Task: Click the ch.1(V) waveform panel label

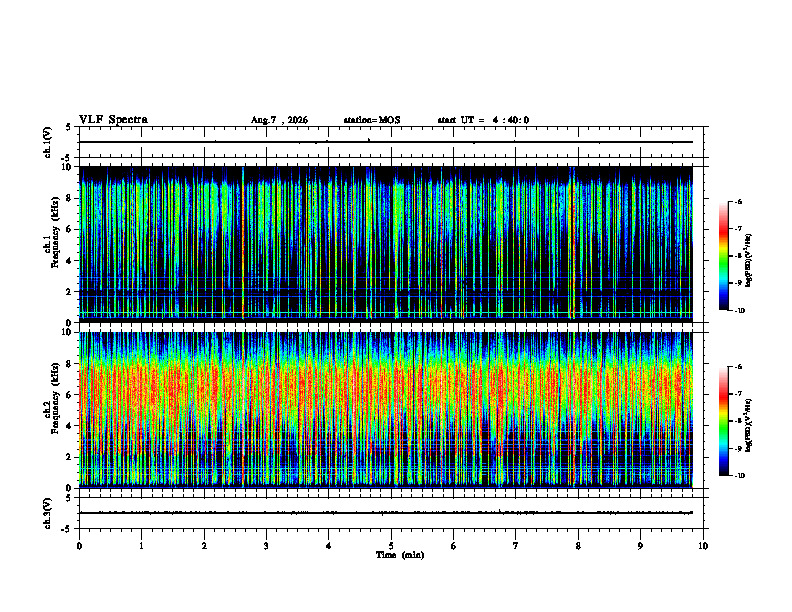Action: click(48, 142)
